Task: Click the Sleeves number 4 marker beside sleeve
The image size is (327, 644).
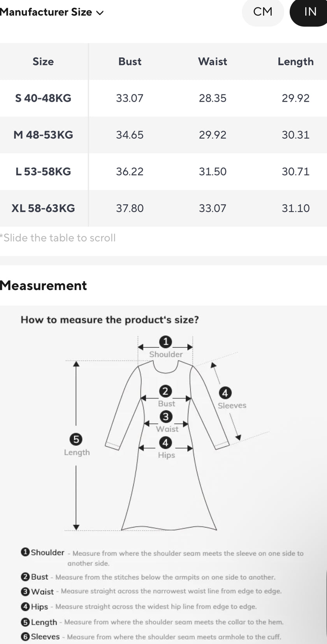Action: click(225, 393)
